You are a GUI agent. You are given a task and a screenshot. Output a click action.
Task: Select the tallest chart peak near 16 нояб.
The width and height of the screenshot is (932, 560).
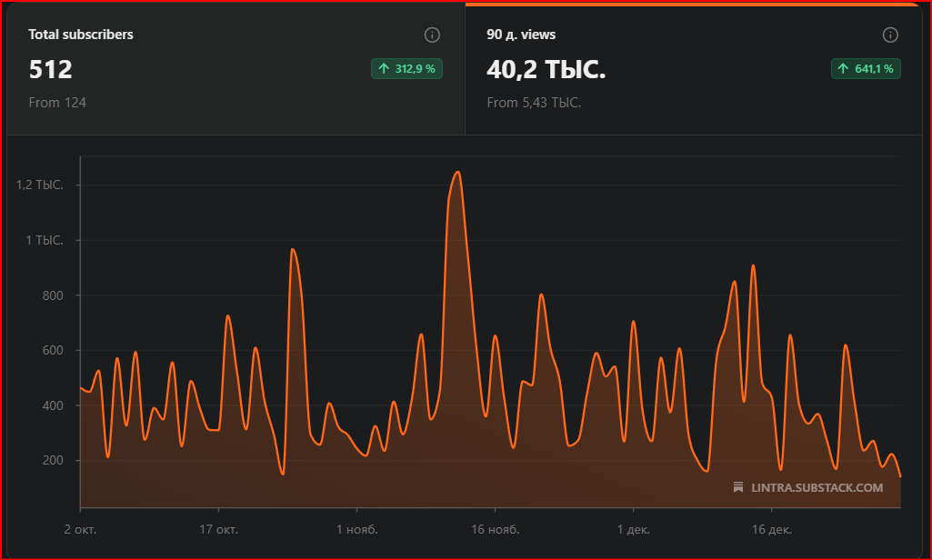pos(457,173)
